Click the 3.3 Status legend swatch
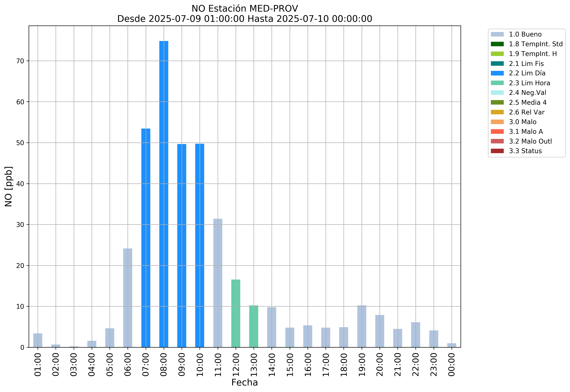Image resolution: width=570 pixels, height=392 pixels. click(x=497, y=151)
